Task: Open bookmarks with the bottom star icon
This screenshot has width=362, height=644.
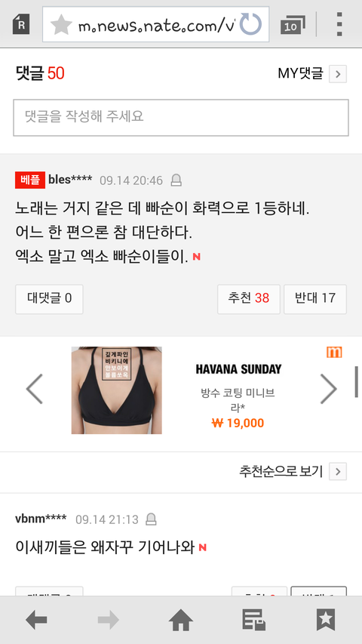Action: click(326, 620)
